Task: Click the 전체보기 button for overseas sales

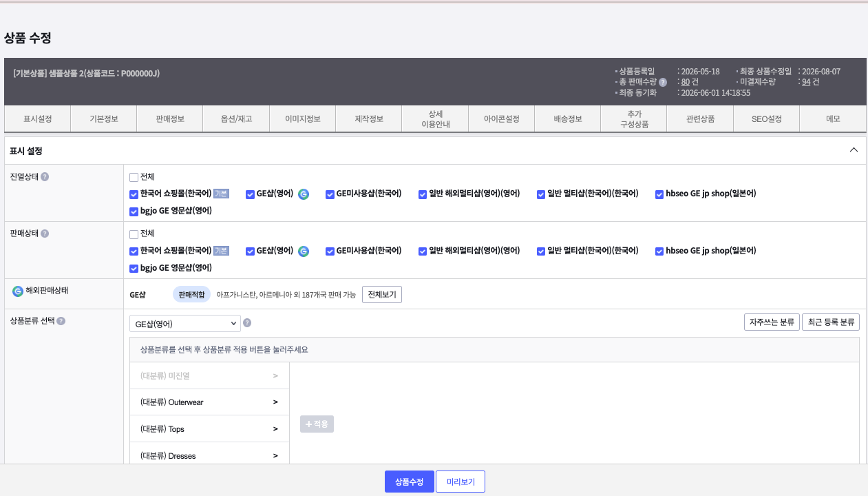Action: (382, 294)
